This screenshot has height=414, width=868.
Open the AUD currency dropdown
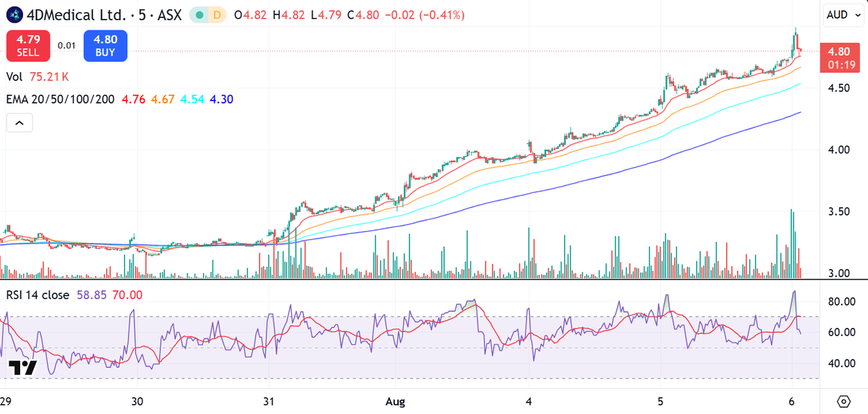pyautogui.click(x=843, y=14)
